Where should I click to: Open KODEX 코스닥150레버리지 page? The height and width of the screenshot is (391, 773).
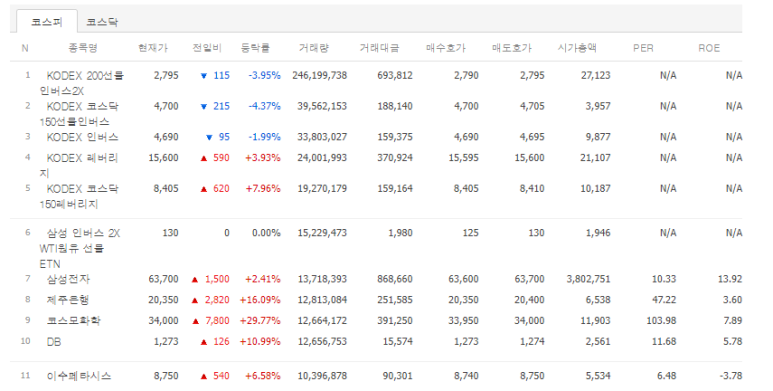click(79, 196)
